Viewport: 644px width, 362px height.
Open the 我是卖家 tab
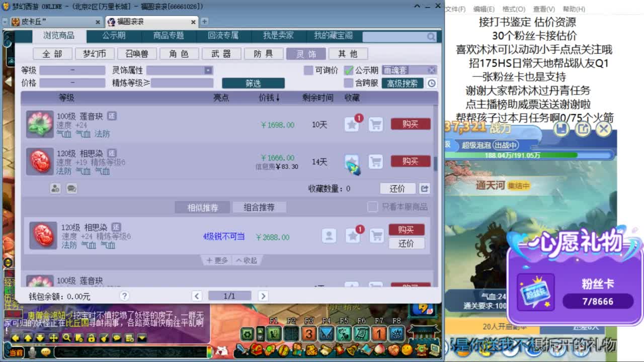[x=278, y=36]
